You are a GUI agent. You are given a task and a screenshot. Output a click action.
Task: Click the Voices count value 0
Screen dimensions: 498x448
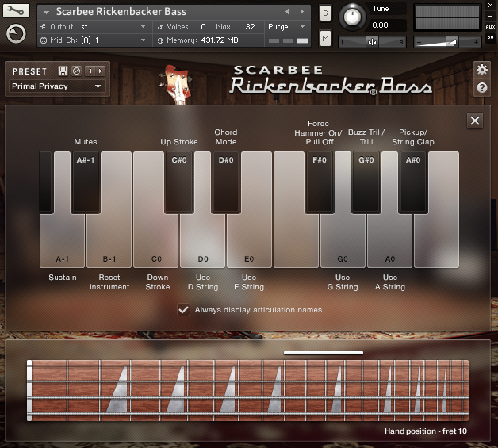(203, 27)
